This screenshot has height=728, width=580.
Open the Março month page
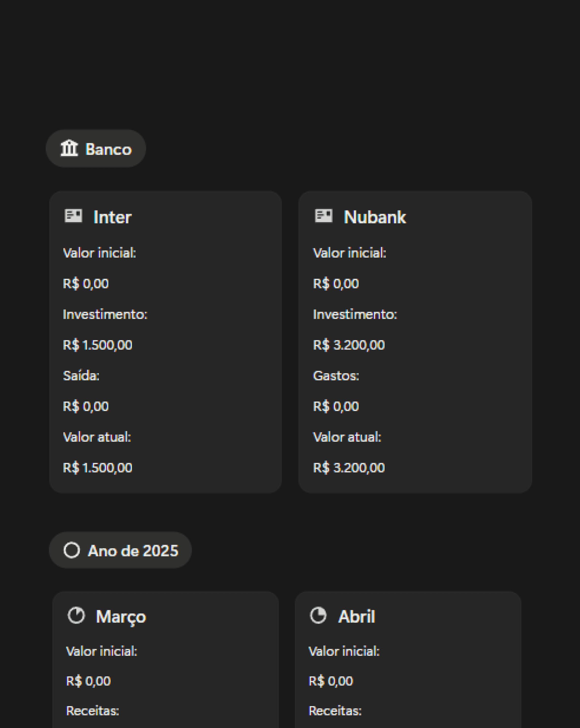121,617
